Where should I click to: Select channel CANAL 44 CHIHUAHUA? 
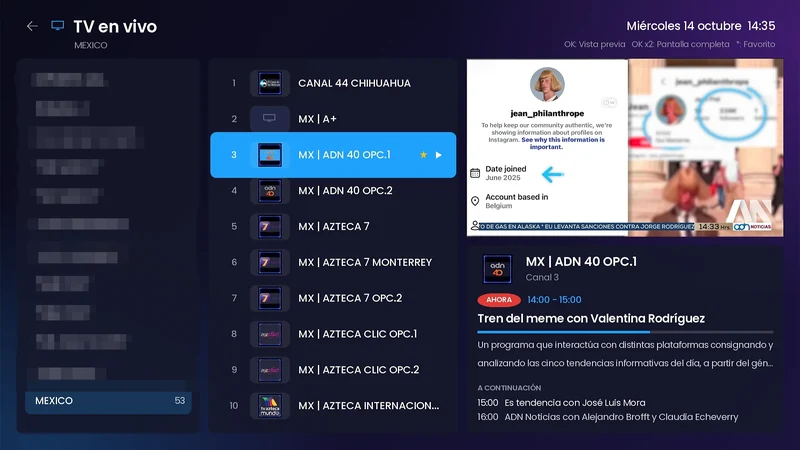333,83
